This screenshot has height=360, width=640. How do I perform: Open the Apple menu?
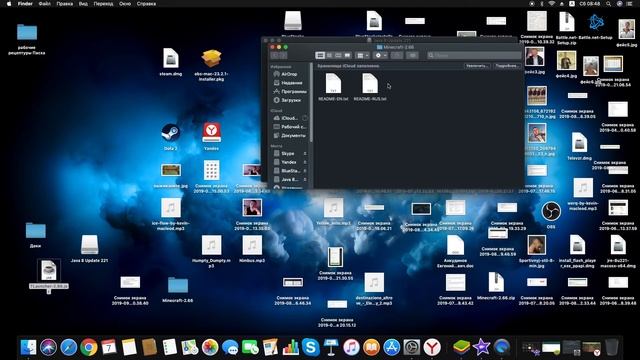coord(9,4)
